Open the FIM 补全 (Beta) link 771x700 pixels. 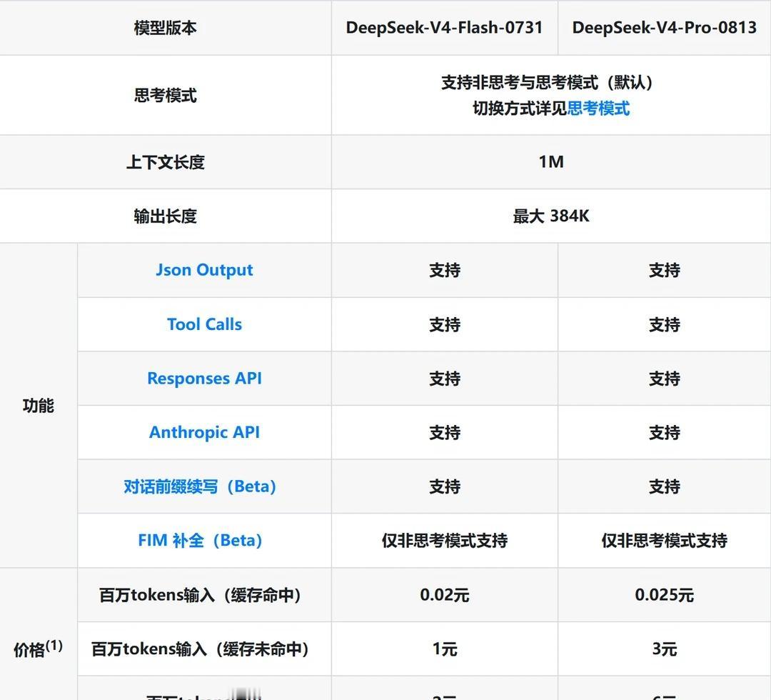[200, 541]
